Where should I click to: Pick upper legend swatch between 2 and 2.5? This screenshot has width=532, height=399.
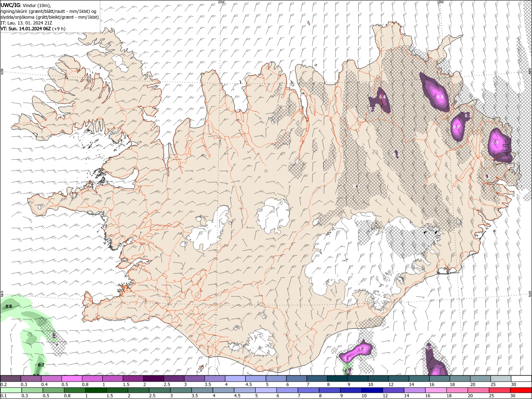[x=153, y=378]
